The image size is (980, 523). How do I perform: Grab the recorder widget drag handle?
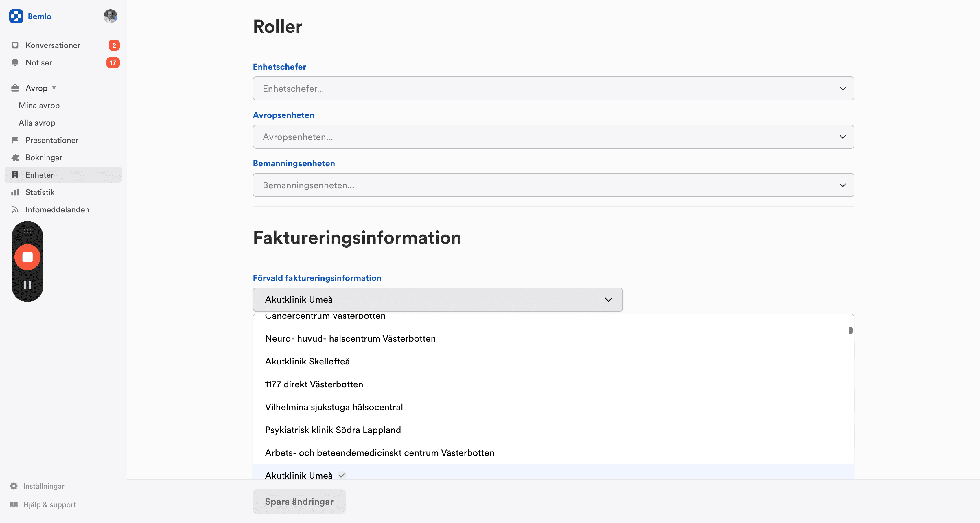(x=27, y=231)
